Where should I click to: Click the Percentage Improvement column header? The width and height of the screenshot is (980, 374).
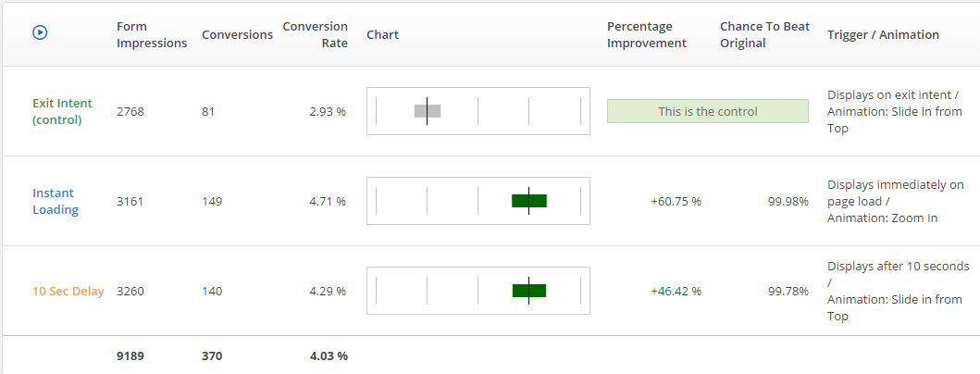click(x=647, y=35)
